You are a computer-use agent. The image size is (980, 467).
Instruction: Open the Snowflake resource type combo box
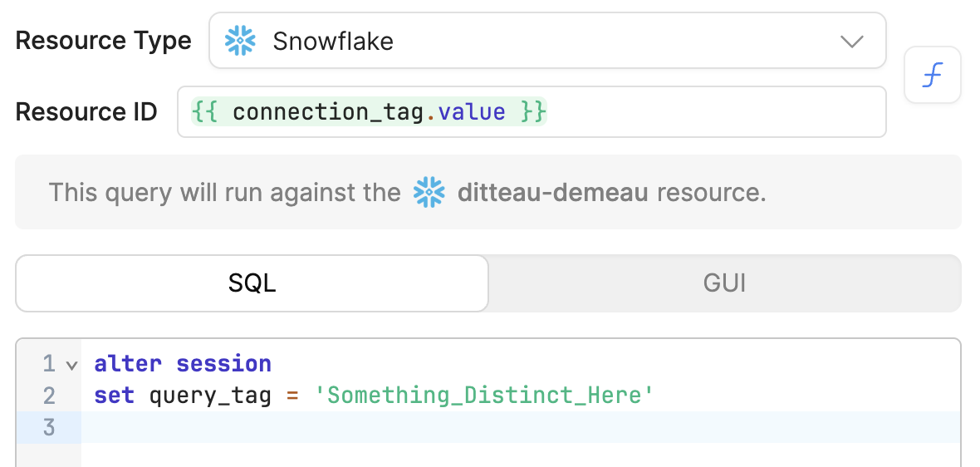(x=547, y=41)
